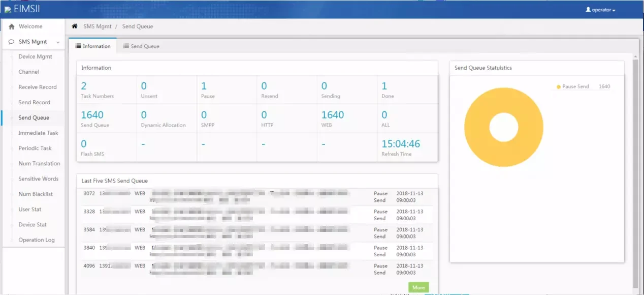The height and width of the screenshot is (295, 644).
Task: Click the home icon in breadcrumb
Action: [x=75, y=26]
